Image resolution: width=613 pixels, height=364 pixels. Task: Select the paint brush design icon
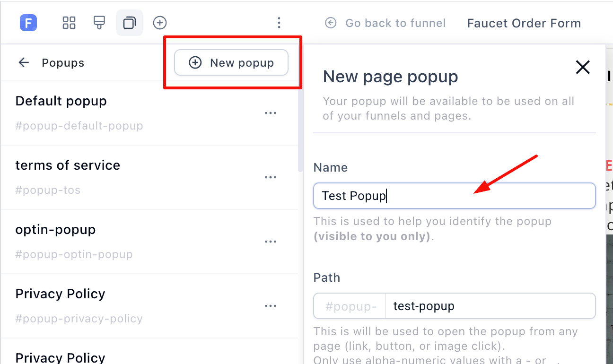(x=99, y=23)
